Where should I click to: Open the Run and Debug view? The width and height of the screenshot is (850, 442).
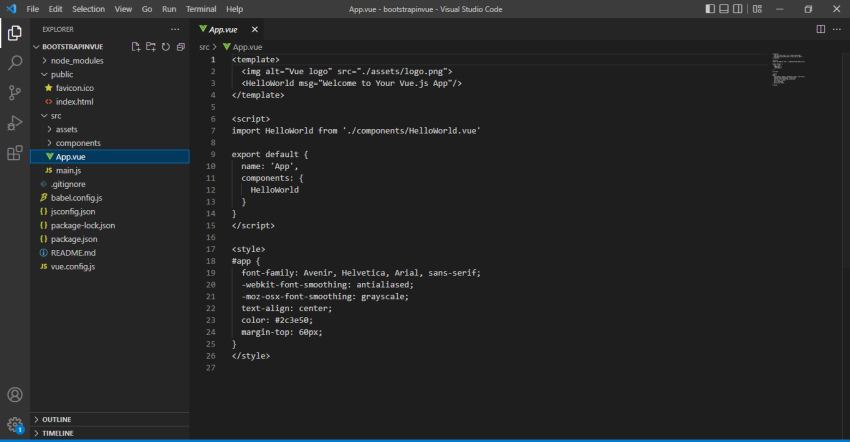(x=15, y=123)
